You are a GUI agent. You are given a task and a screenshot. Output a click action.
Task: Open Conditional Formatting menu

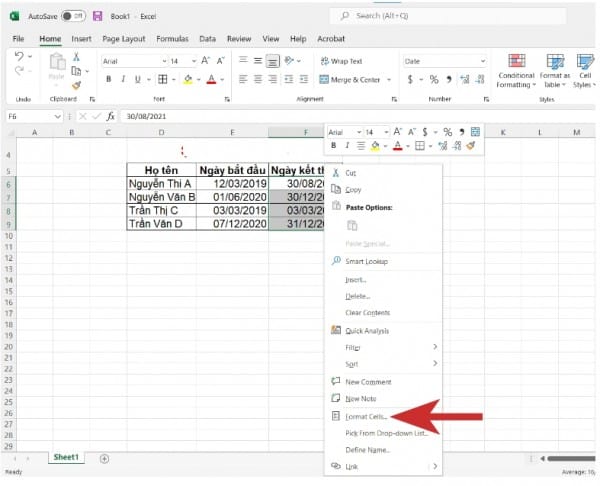click(x=516, y=71)
